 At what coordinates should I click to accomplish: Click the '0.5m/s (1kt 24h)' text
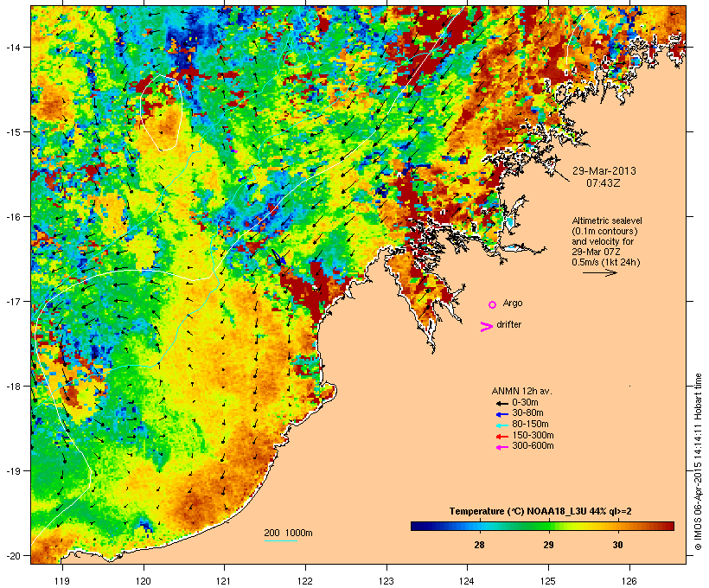pyautogui.click(x=606, y=262)
